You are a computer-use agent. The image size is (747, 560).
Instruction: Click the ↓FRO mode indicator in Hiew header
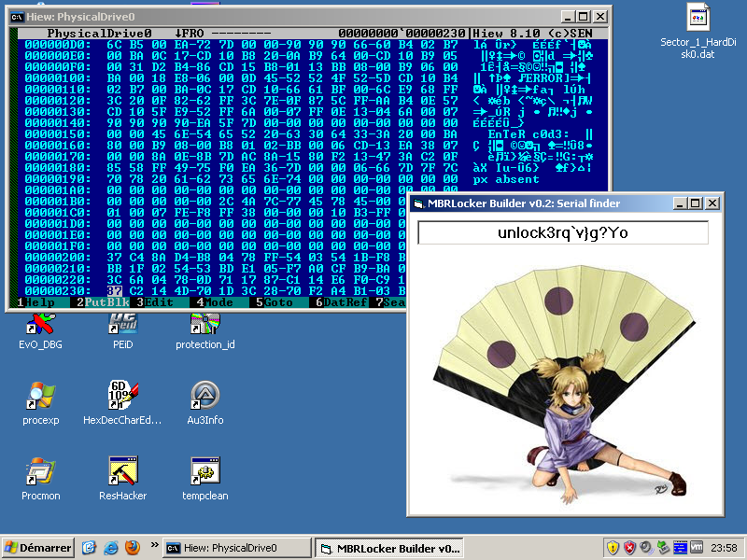tap(190, 34)
